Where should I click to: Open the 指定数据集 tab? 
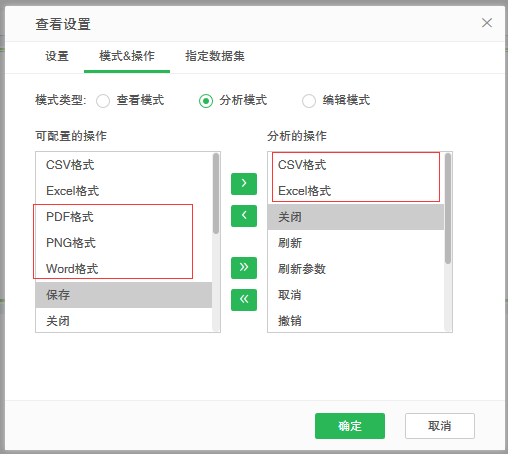[215, 56]
